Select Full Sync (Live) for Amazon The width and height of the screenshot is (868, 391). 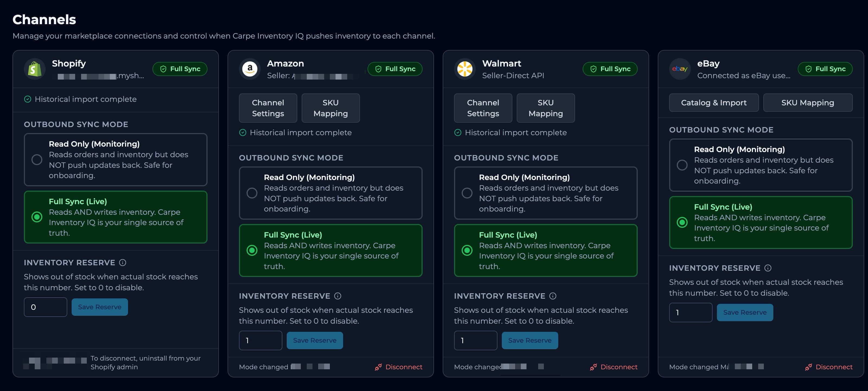point(331,251)
